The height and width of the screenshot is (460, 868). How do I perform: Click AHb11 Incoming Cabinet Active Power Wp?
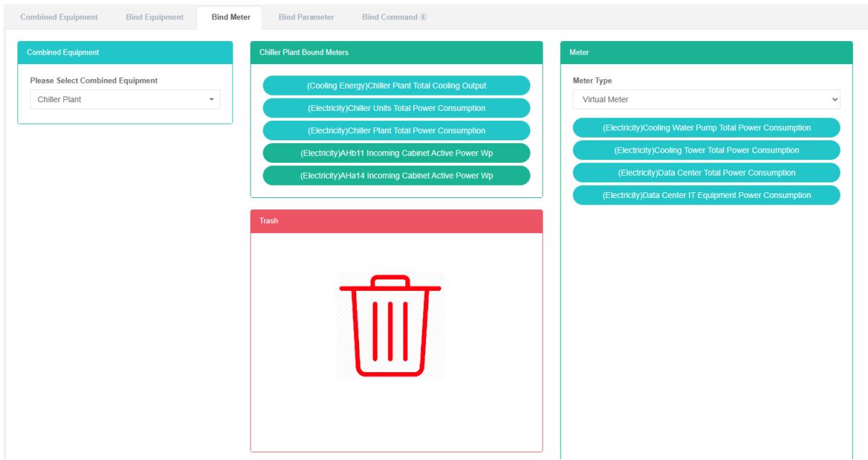[397, 153]
